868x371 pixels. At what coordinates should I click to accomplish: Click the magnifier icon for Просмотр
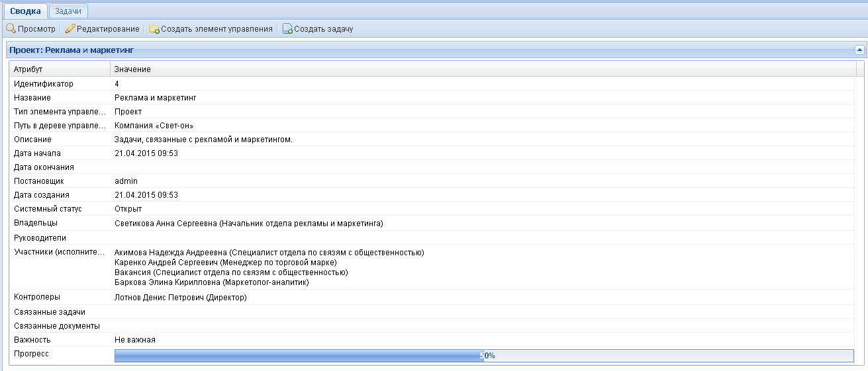(x=11, y=29)
